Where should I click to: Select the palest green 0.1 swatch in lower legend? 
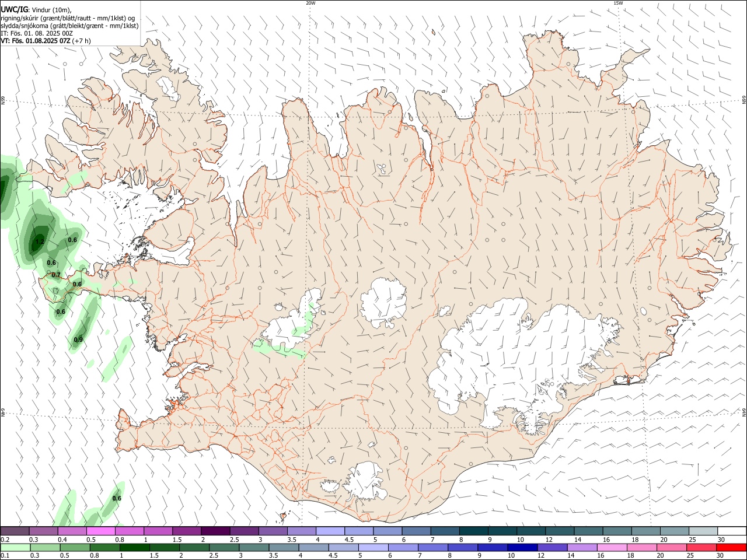pyautogui.click(x=15, y=547)
